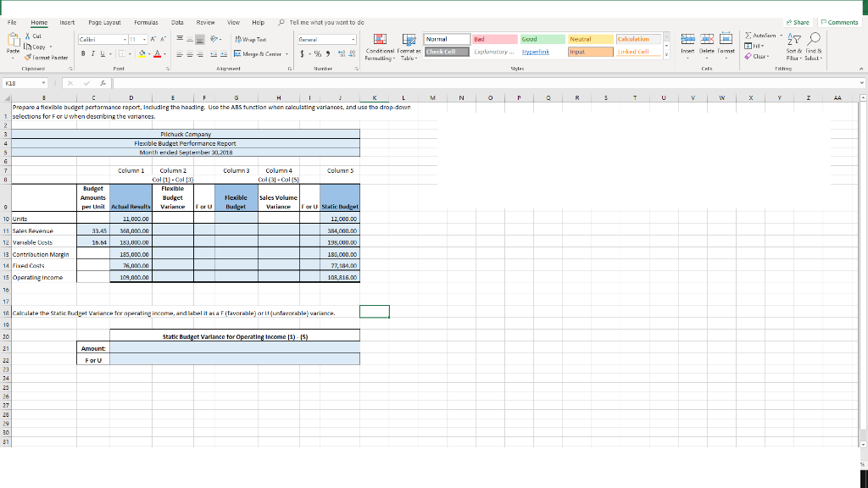Toggle underline formatting
868x488 pixels.
pyautogui.click(x=103, y=53)
